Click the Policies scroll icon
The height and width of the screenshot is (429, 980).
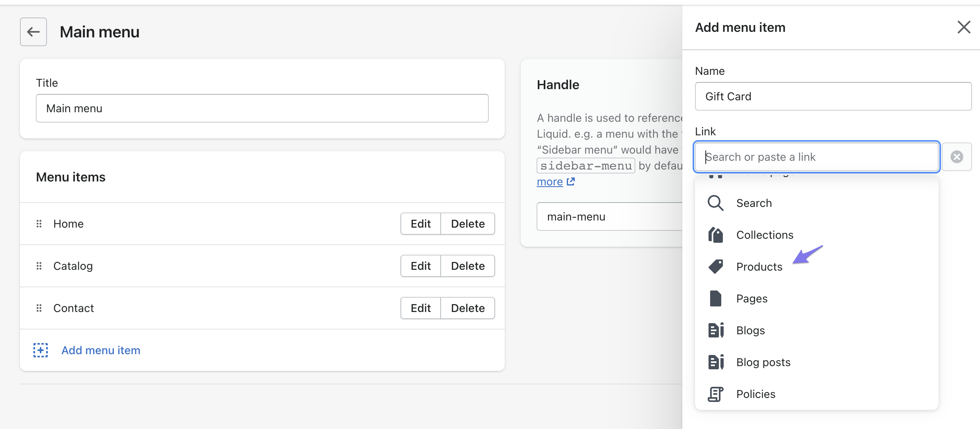(715, 394)
